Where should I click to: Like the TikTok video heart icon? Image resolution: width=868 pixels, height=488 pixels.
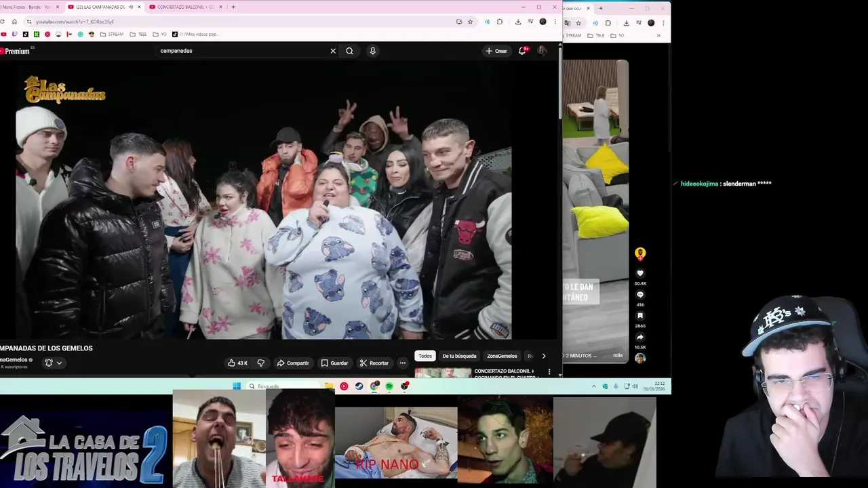coord(640,273)
